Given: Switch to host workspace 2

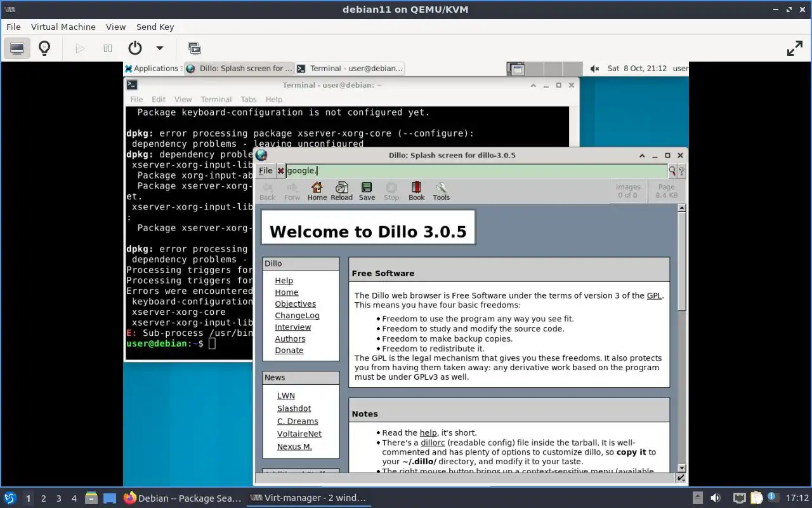Looking at the screenshot, I should click(43, 498).
